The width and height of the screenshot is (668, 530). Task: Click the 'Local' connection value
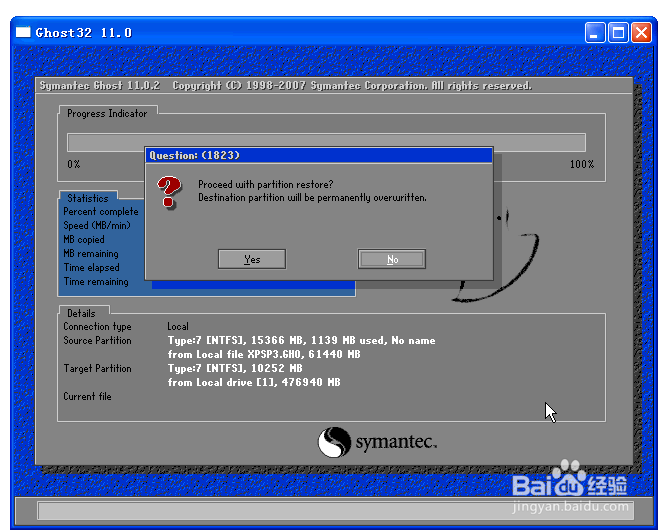(178, 326)
